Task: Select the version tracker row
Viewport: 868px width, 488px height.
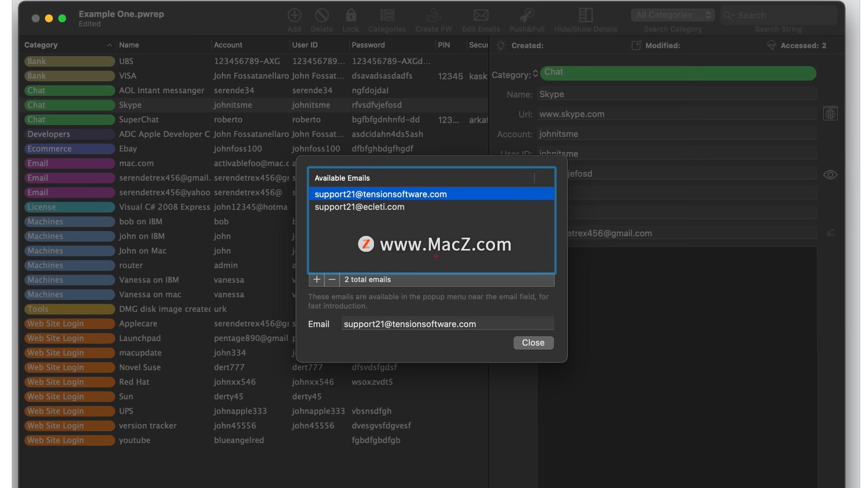Action: click(254, 425)
